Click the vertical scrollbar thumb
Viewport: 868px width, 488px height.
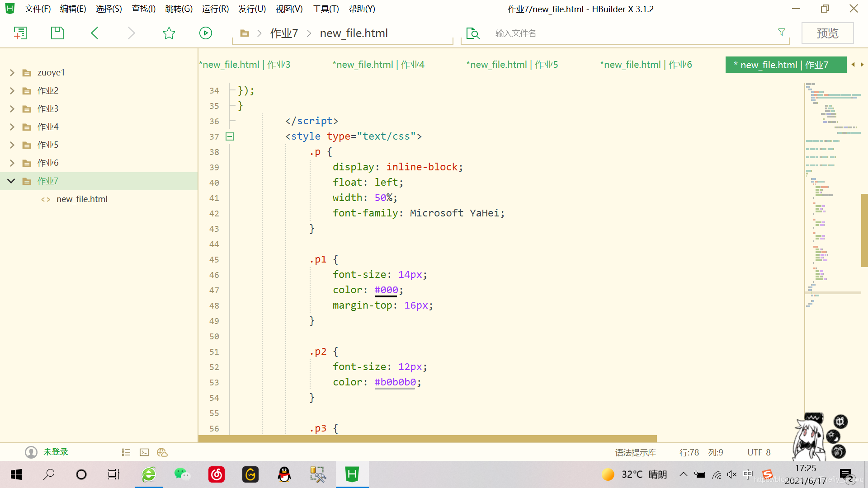(864, 230)
